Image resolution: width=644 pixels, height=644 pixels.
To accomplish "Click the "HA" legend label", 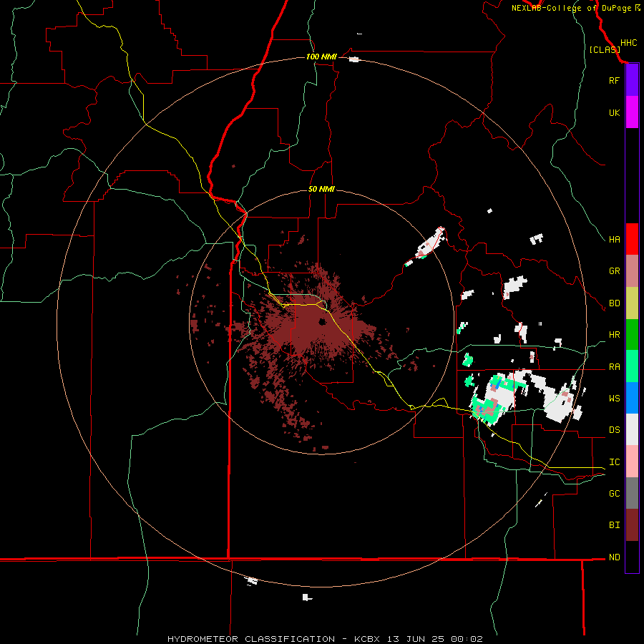I will 614,240.
